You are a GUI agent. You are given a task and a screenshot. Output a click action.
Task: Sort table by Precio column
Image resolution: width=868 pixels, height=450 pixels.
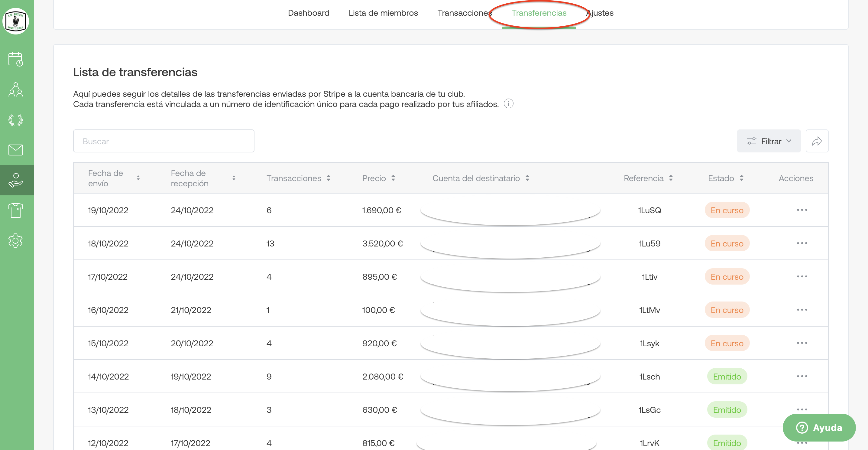393,178
